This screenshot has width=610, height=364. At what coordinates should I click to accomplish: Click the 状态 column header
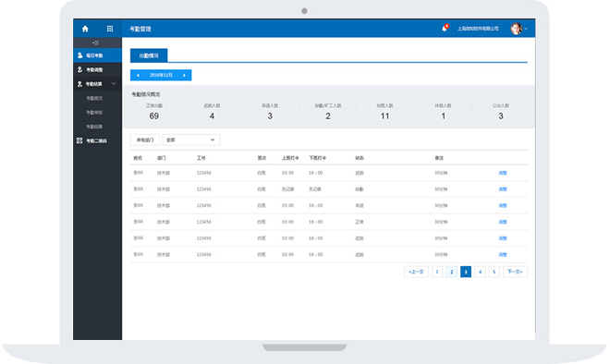tap(360, 158)
